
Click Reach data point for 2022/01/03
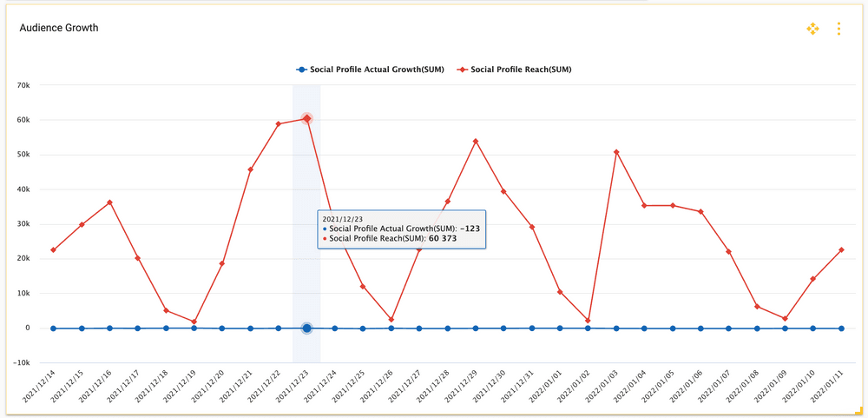tap(616, 152)
